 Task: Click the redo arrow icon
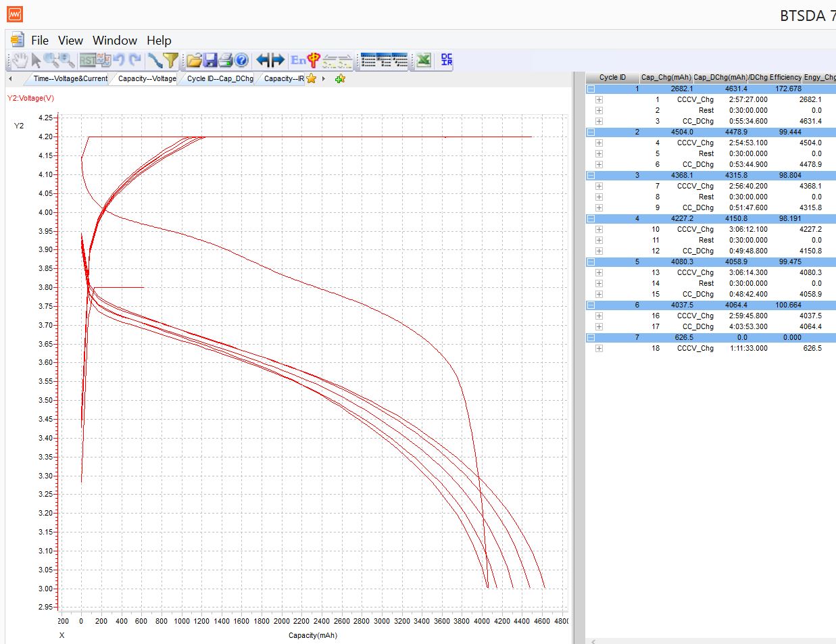coord(135,60)
